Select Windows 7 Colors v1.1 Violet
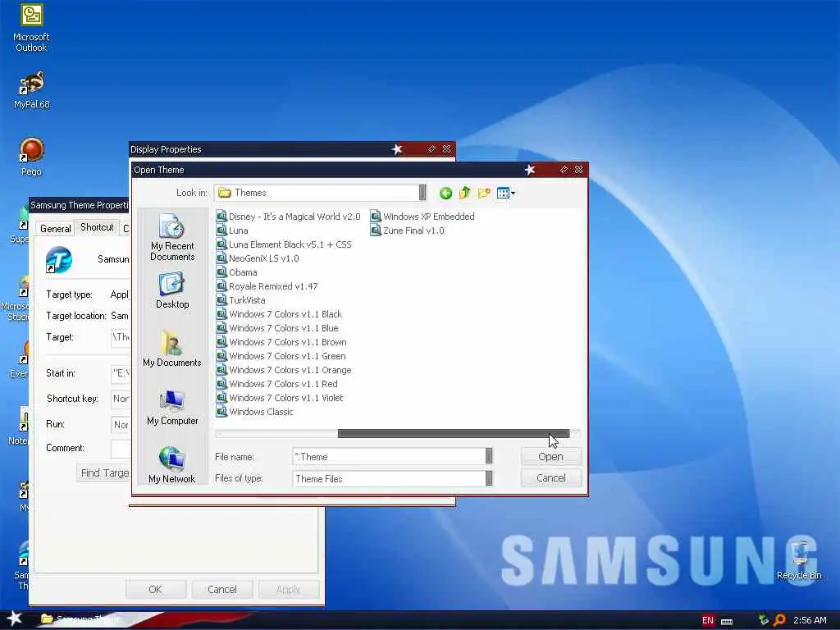 click(x=280, y=398)
